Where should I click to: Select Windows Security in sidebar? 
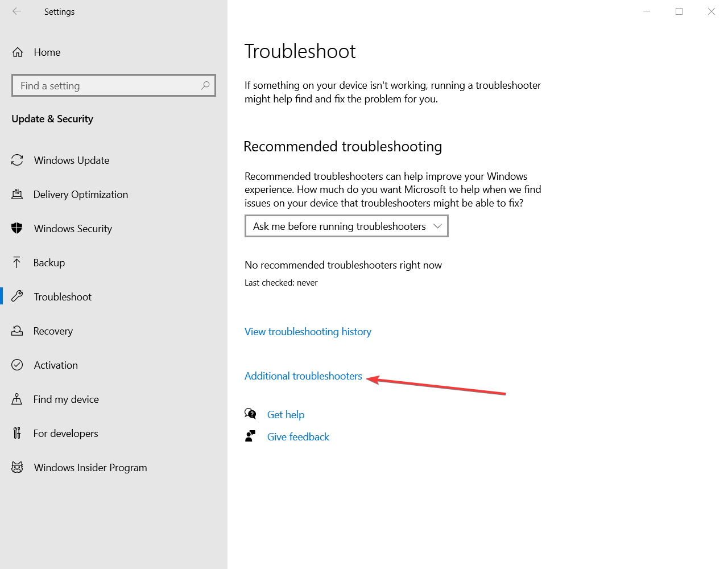pos(114,229)
